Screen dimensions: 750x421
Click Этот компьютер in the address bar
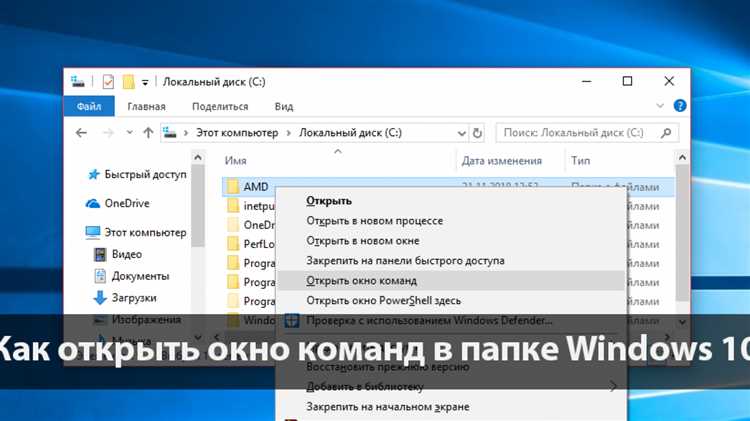point(237,133)
